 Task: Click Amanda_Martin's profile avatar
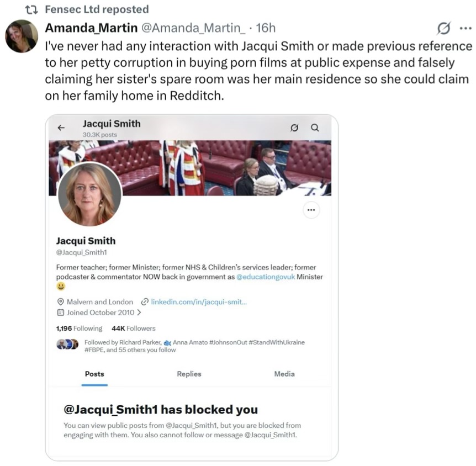pos(22,36)
